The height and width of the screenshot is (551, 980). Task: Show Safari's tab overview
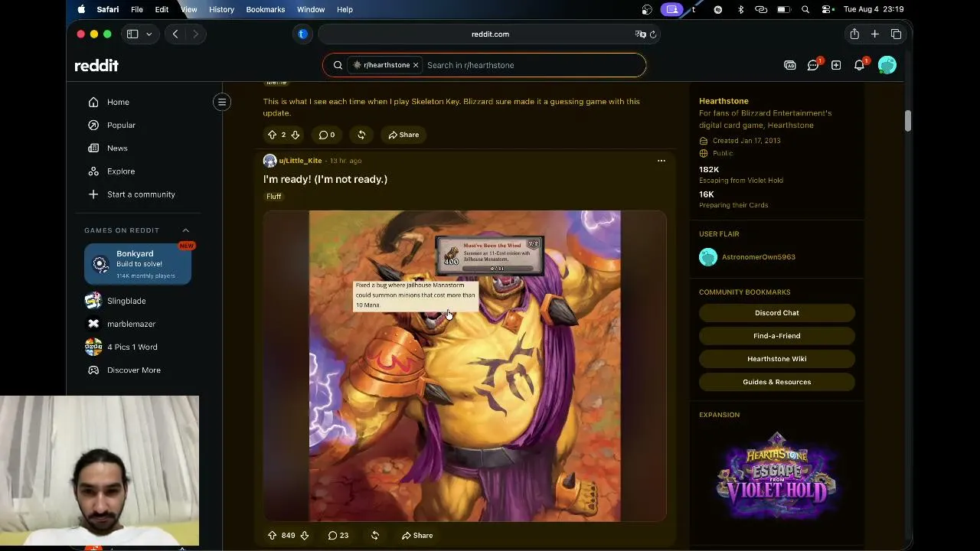[x=896, y=34]
